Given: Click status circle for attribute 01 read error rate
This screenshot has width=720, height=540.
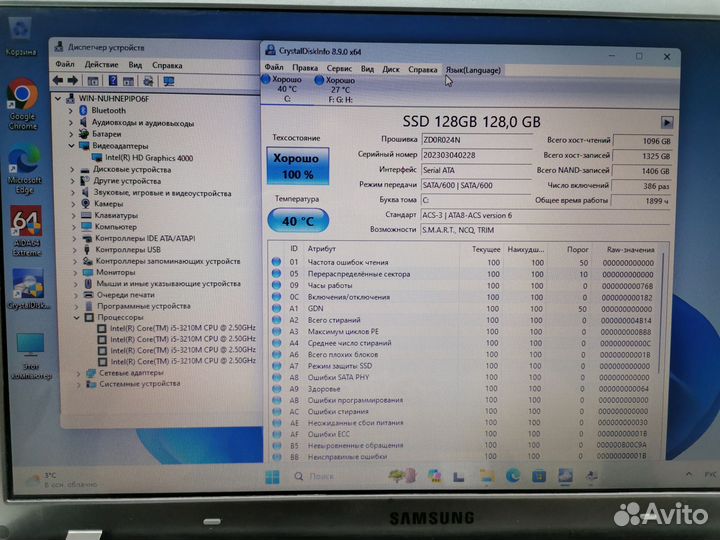Looking at the screenshot, I should pyautogui.click(x=276, y=262).
